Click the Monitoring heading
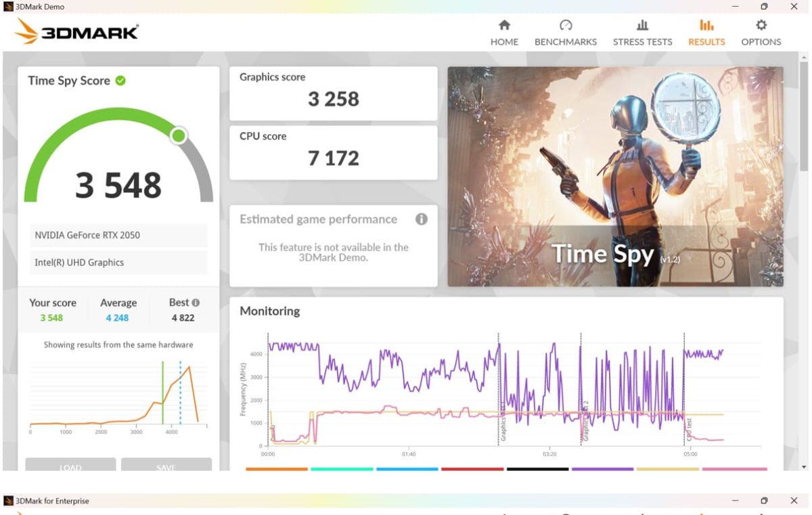Viewport: 812px width, 515px height. [x=269, y=311]
